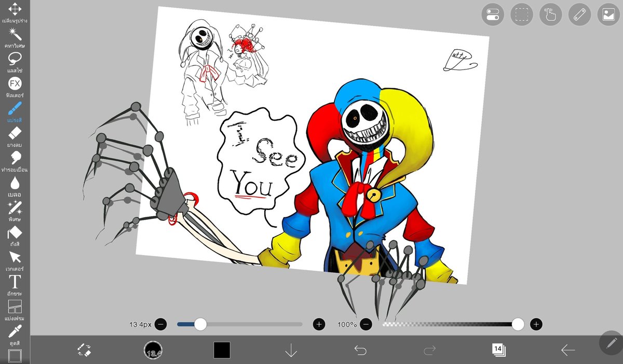Image resolution: width=623 pixels, height=364 pixels.
Task: Tap the round pencil quick-edit button
Action: pyautogui.click(x=611, y=342)
